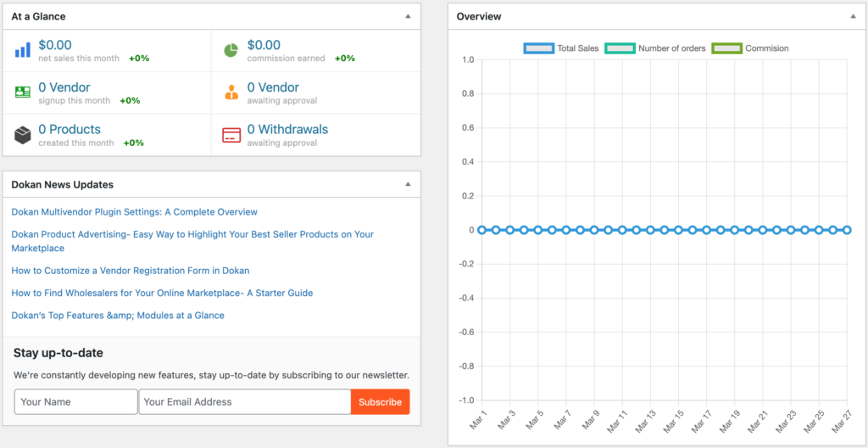Click the +0% next to commission earned

(x=345, y=59)
